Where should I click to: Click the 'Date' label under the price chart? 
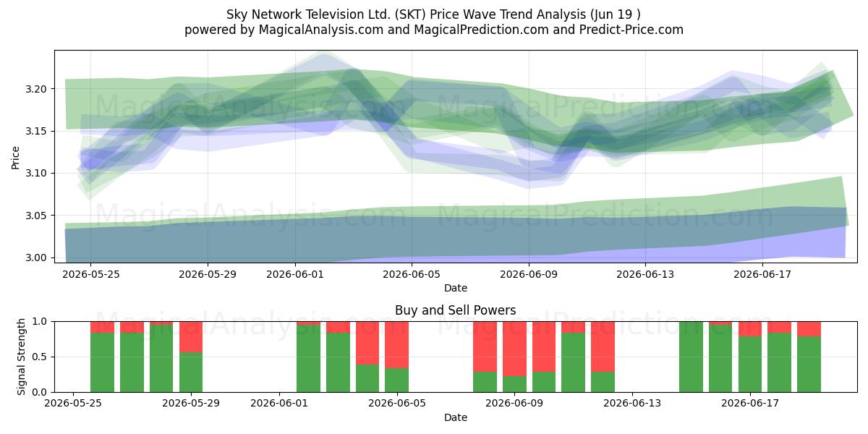pyautogui.click(x=456, y=288)
